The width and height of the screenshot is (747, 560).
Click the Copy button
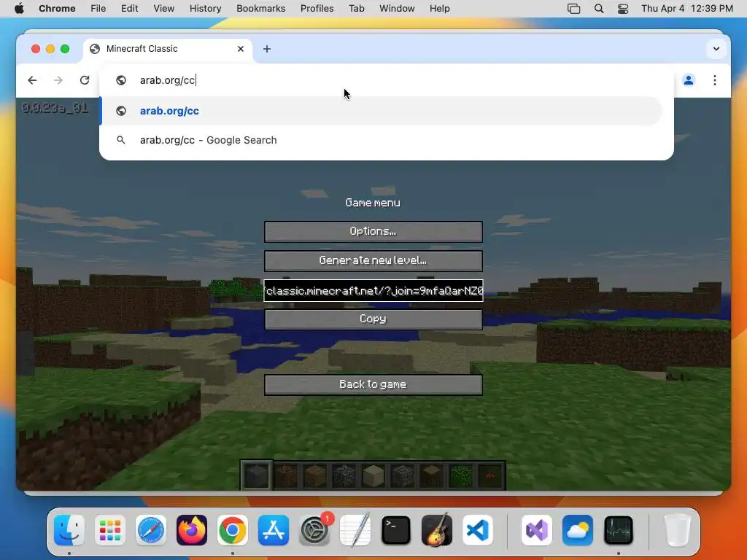point(373,319)
